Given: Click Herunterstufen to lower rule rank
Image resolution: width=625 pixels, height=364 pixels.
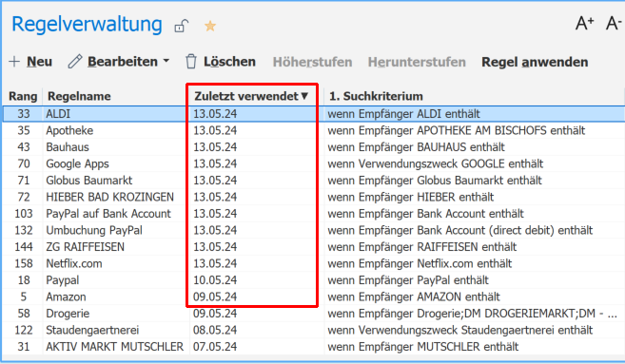Looking at the screenshot, I should 417,62.
